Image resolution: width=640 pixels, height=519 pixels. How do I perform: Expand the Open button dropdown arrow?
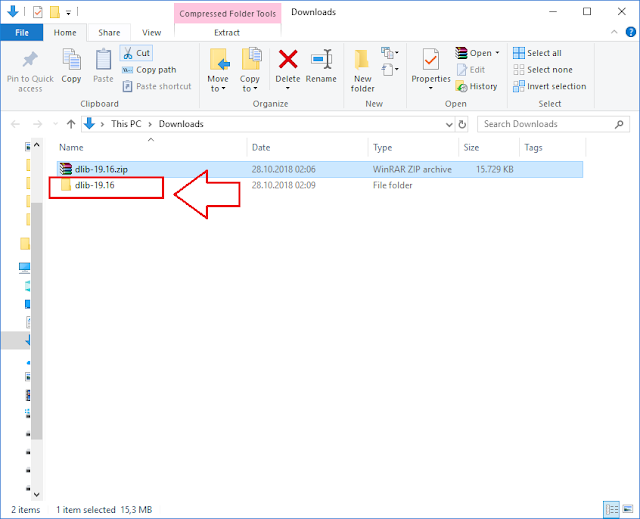[x=497, y=53]
